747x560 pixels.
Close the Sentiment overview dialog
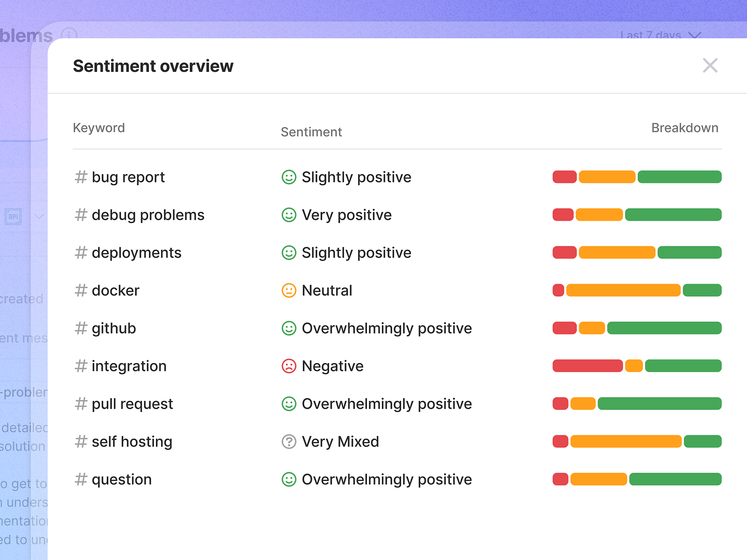[710, 66]
